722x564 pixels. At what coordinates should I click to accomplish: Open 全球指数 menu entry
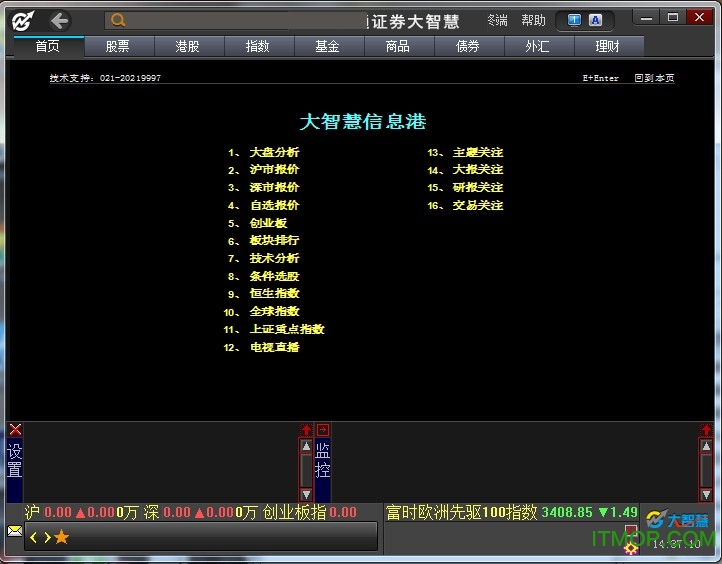[274, 312]
